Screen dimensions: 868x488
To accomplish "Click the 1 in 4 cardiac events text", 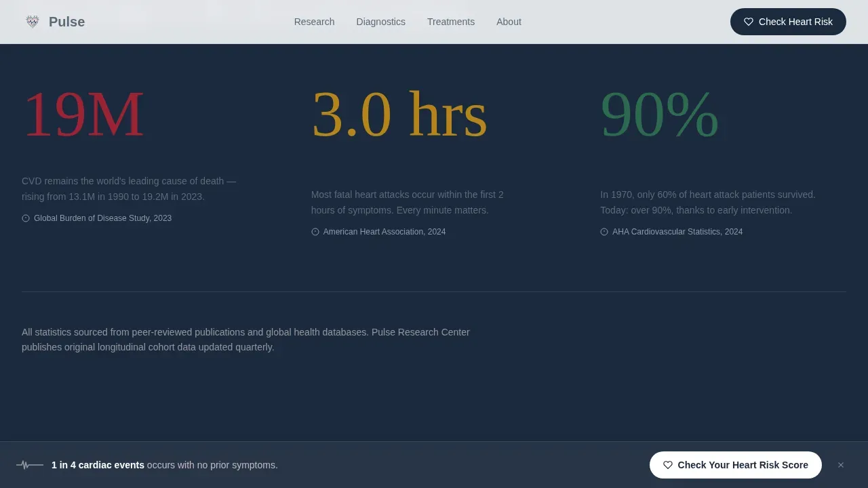I will pyautogui.click(x=98, y=465).
